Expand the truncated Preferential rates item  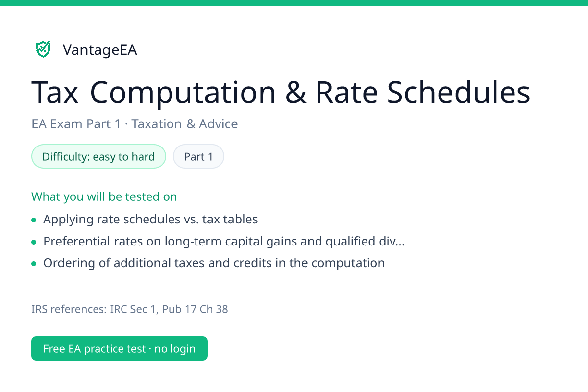224,241
